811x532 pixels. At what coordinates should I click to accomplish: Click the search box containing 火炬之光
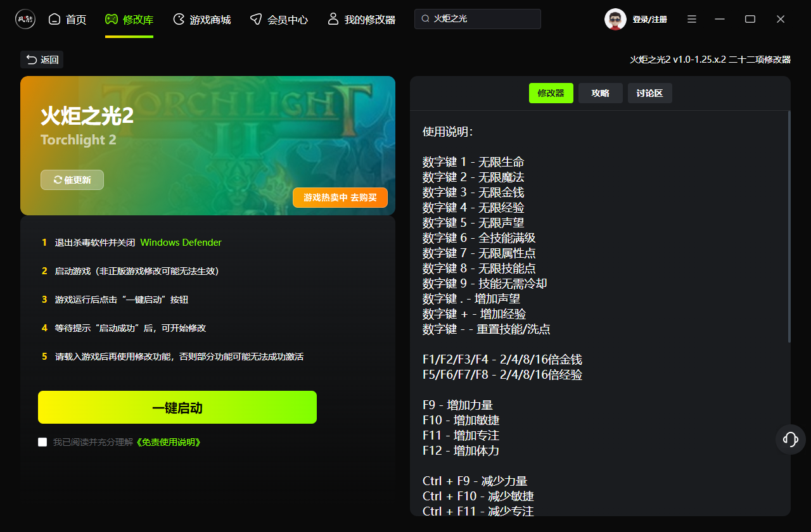(478, 19)
